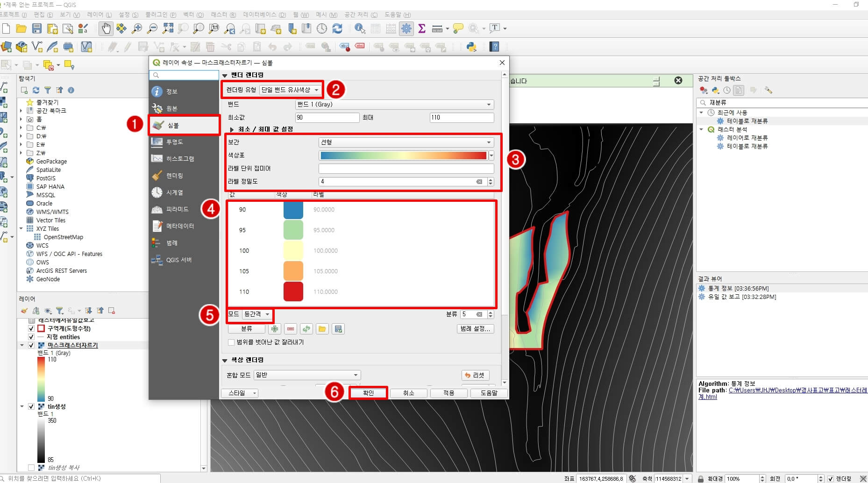Click Export color map to file icon
This screenshot has height=483, width=868.
338,329
